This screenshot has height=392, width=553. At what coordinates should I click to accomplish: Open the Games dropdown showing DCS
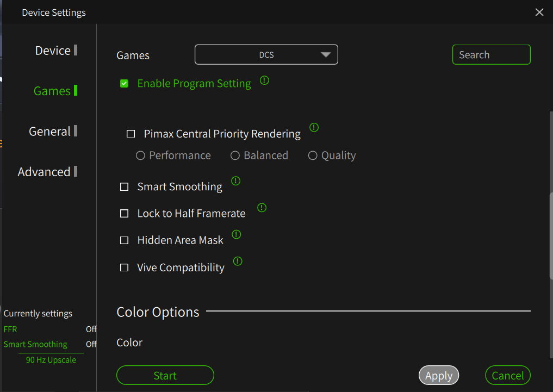click(x=266, y=55)
